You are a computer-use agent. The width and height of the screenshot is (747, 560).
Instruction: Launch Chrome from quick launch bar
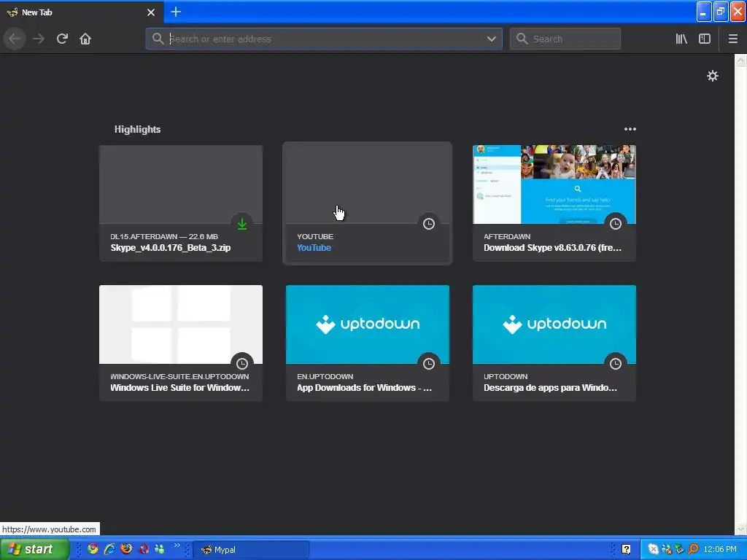[x=93, y=549]
